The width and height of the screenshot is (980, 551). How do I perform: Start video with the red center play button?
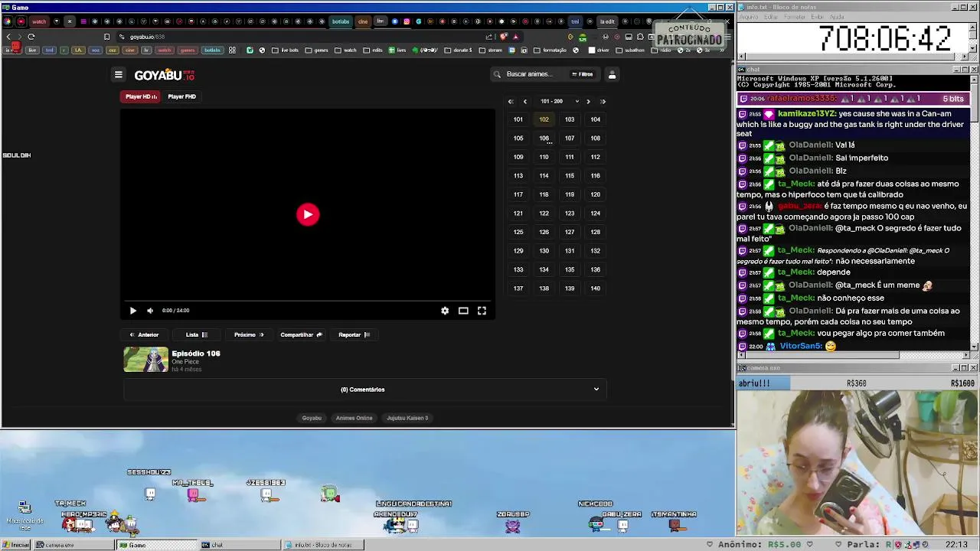tap(308, 214)
